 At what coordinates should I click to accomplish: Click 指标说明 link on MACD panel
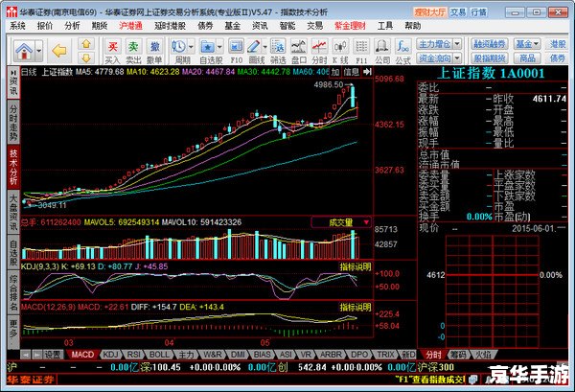point(355,307)
